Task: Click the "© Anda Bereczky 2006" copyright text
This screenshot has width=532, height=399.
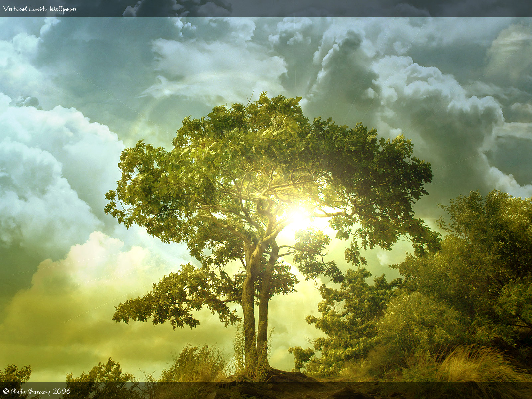Action: [37, 391]
